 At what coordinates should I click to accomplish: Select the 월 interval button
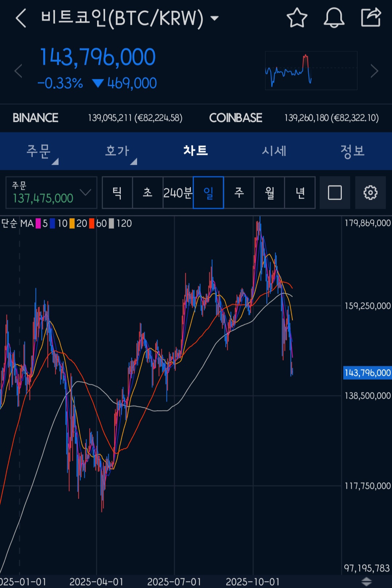(x=269, y=193)
